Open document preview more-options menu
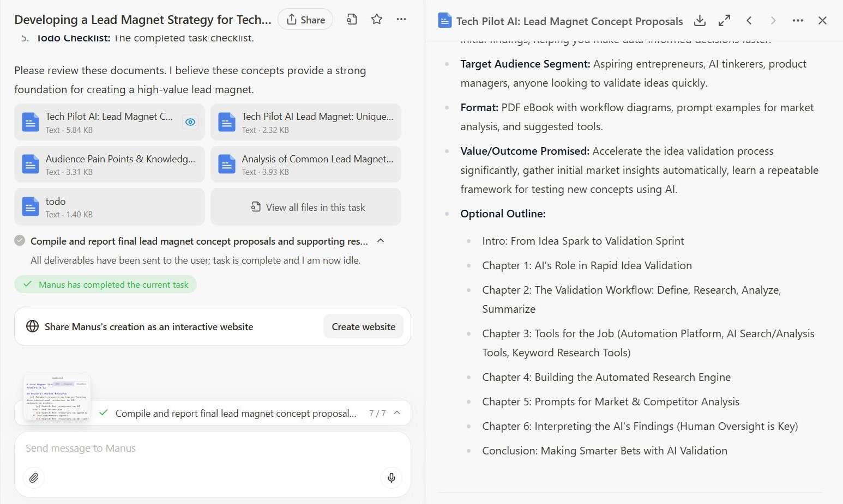This screenshot has width=843, height=504. pyautogui.click(x=798, y=21)
